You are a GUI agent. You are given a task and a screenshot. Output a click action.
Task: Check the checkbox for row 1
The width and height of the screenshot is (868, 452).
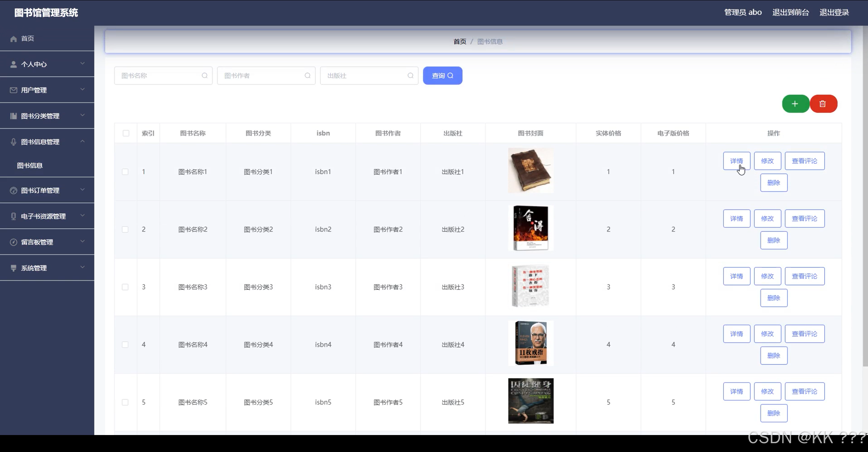click(125, 172)
